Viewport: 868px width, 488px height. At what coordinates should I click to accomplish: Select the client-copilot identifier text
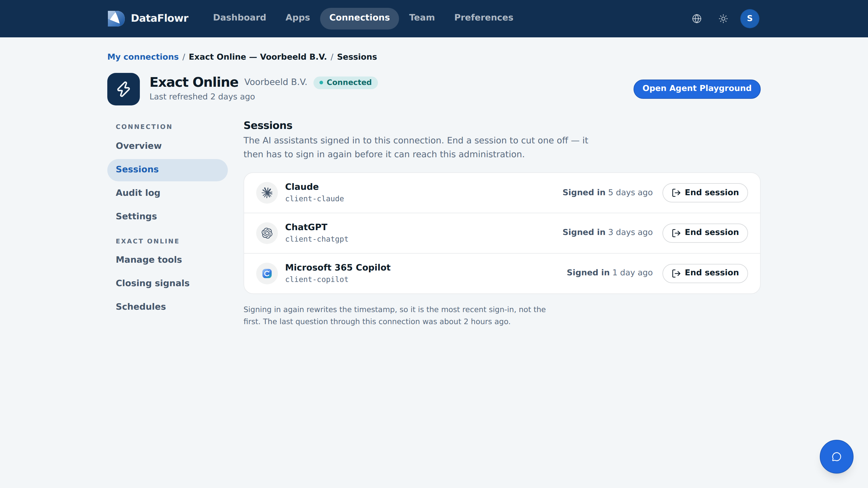coord(317,280)
